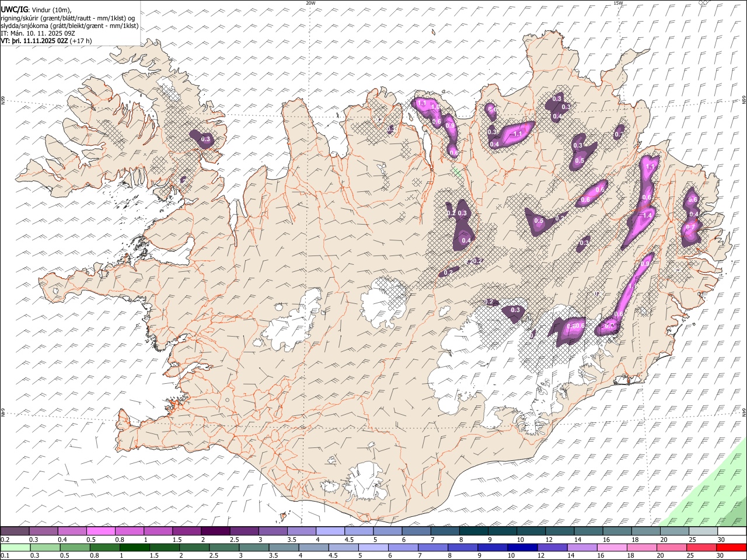Click the 'slydda/snjókoma' legend description line
This screenshot has width=747, height=560.
pos(69,26)
